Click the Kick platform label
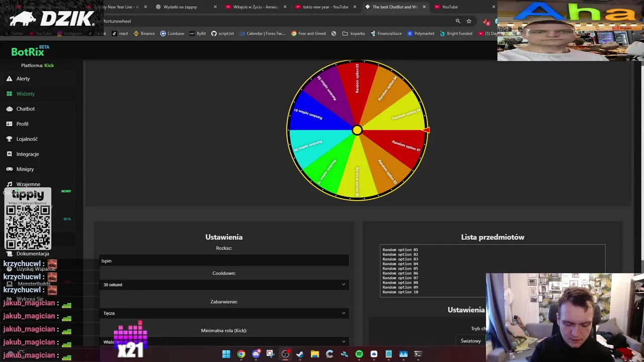Image resolution: width=644 pixels, height=362 pixels. click(49, 65)
